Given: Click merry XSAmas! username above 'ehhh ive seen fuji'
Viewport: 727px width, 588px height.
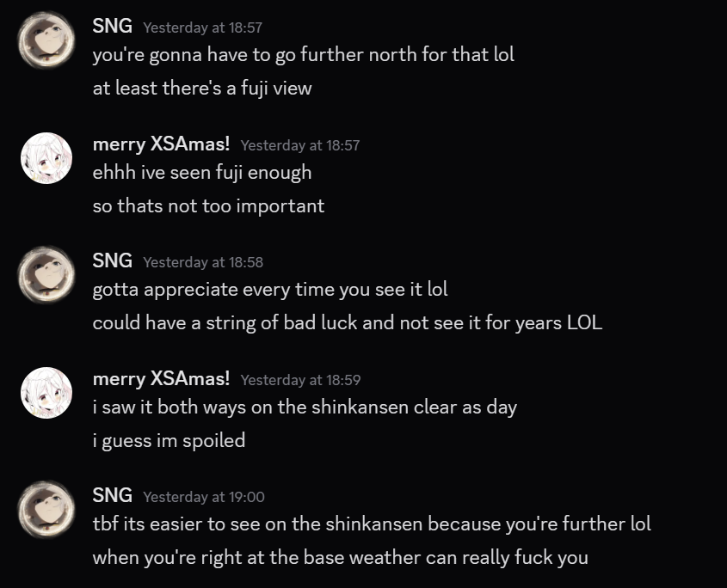Looking at the screenshot, I should pos(161,144).
